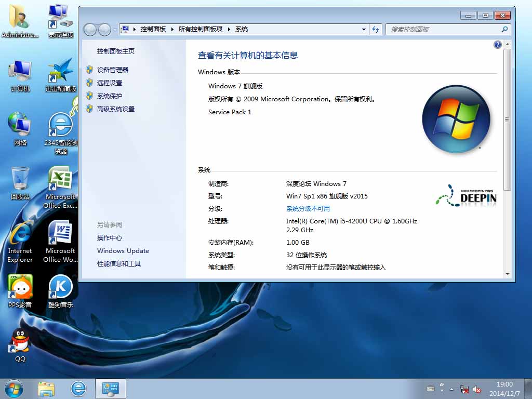Click the muted volume tray icon
This screenshot has height=399, width=532.
(477, 389)
